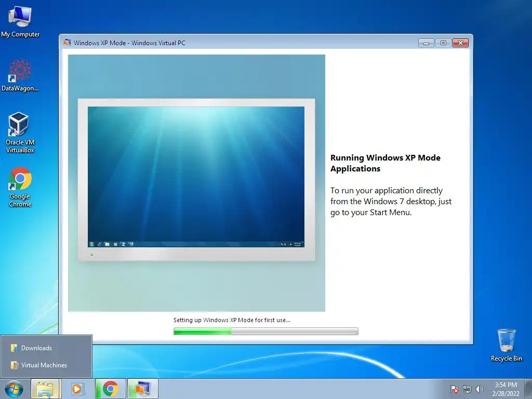The height and width of the screenshot is (399, 532).
Task: Switch to Chrome in the taskbar
Action: tap(111, 389)
